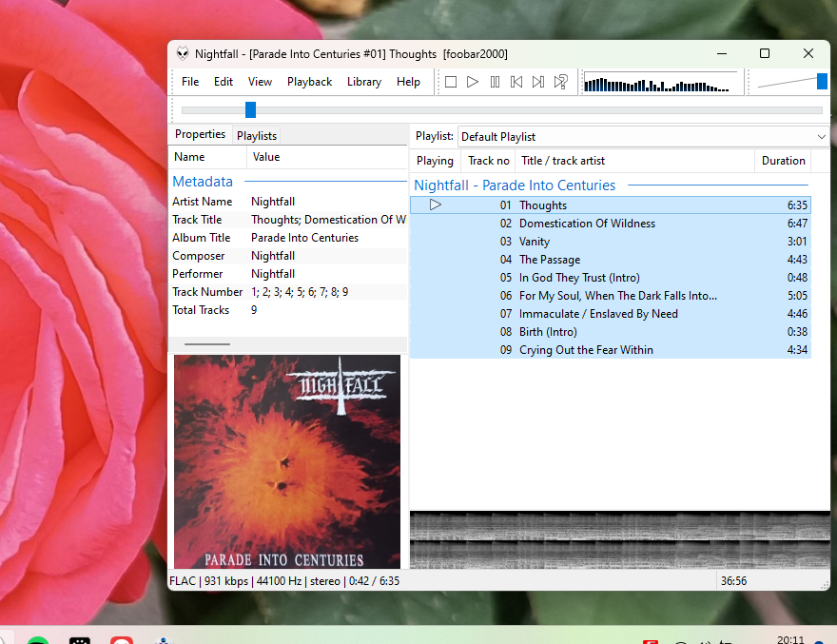Image resolution: width=837 pixels, height=644 pixels.
Task: Click the volume slider handle
Action: pos(822,82)
